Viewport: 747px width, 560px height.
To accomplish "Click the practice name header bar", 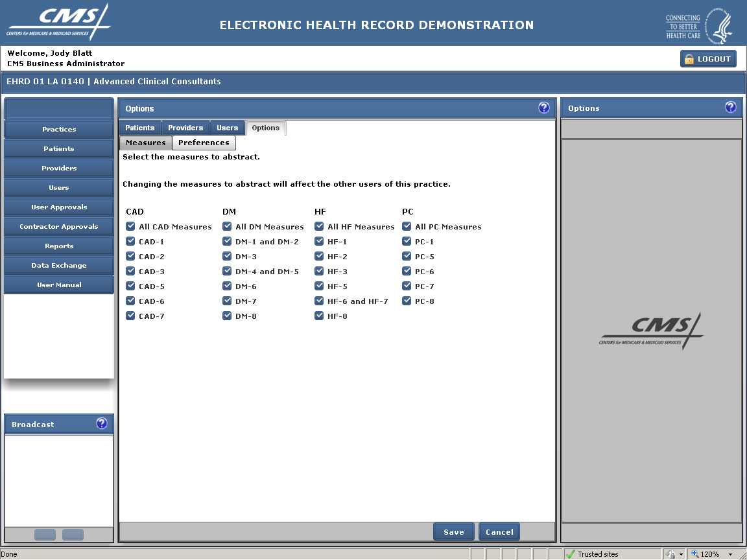I will point(373,82).
